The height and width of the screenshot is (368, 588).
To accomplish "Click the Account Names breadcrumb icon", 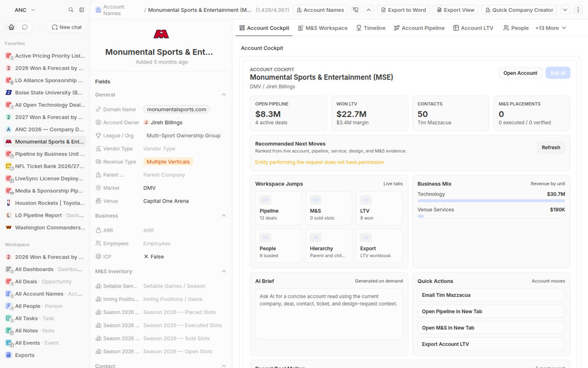I will click(x=98, y=10).
